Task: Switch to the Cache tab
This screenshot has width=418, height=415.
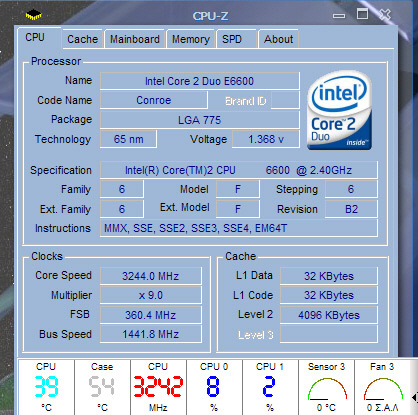Action: click(82, 39)
